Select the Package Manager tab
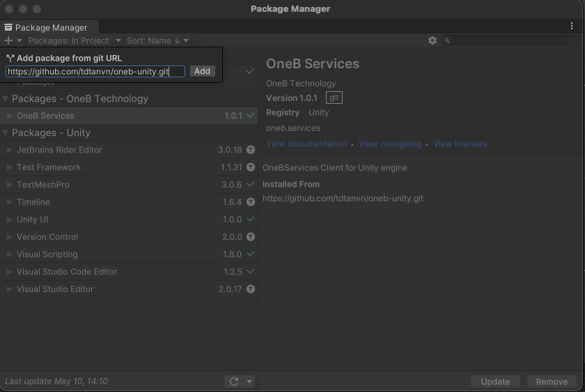 [x=49, y=27]
